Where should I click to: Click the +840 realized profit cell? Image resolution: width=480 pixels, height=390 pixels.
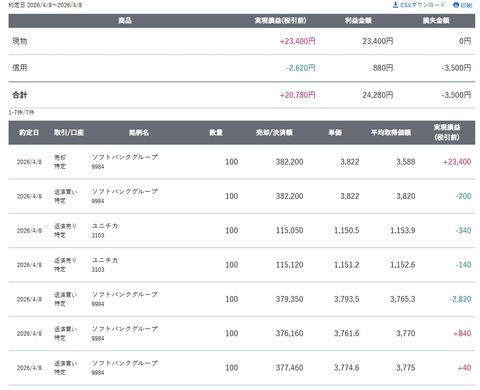(x=462, y=334)
